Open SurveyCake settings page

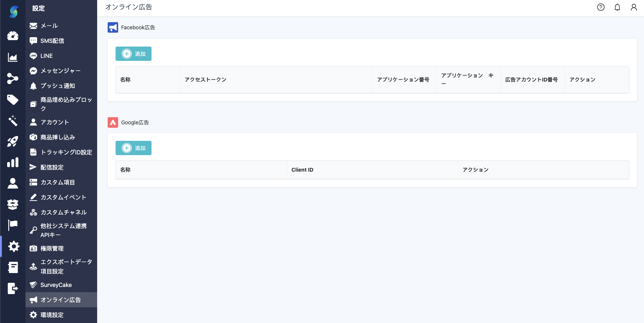tap(56, 285)
